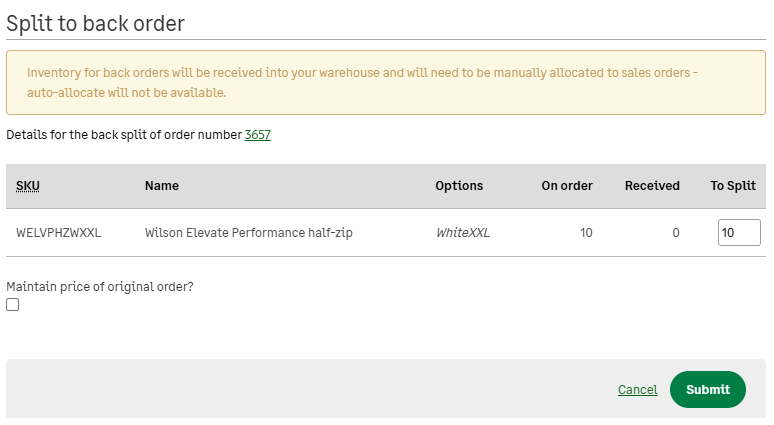Open order number 3657 link
This screenshot has height=425, width=774.
258,135
